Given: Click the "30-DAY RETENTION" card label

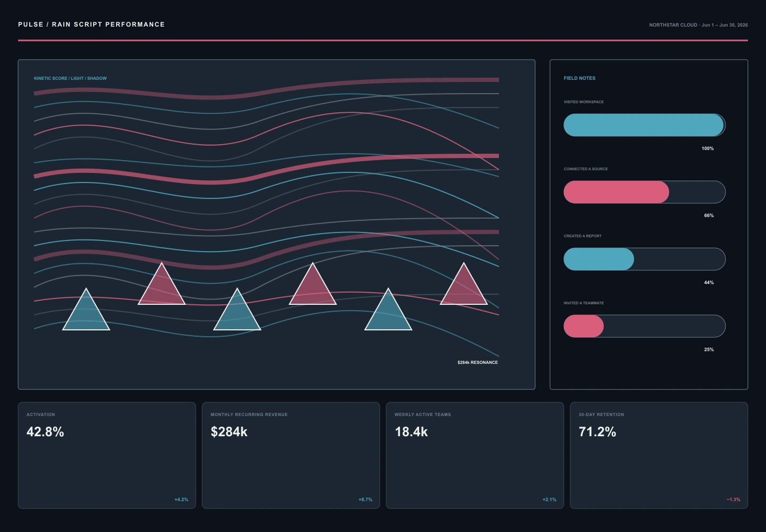Looking at the screenshot, I should (602, 414).
